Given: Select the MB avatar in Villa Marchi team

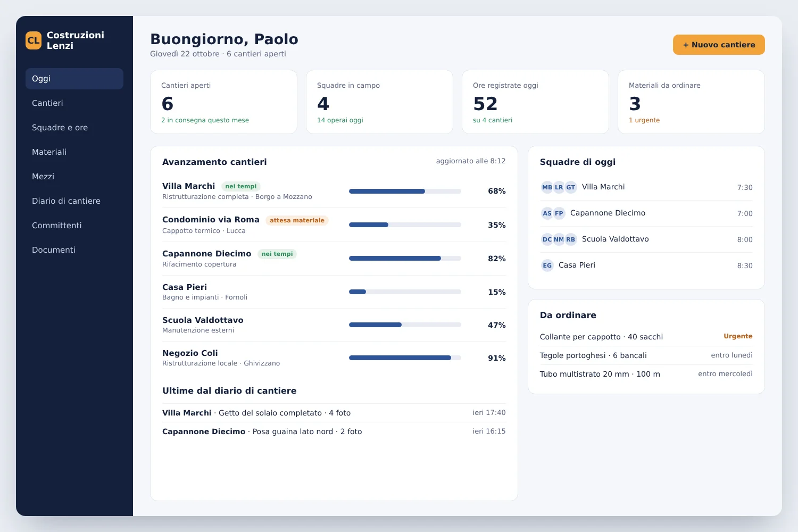Looking at the screenshot, I should coord(547,187).
